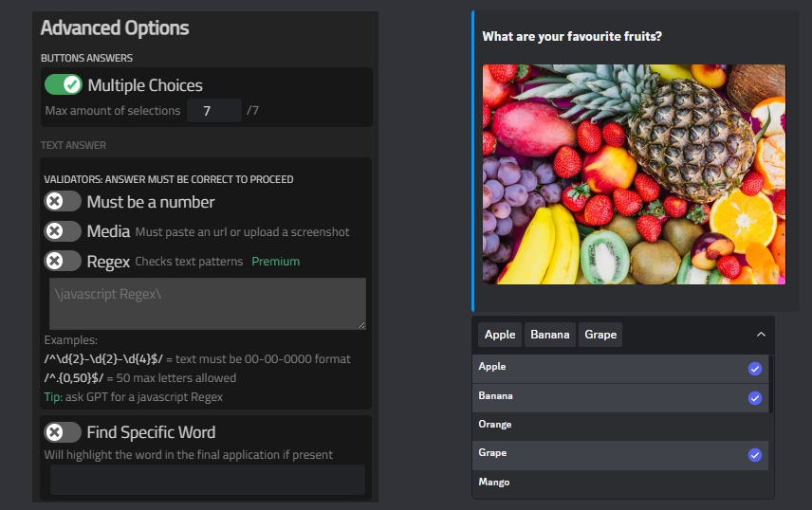The image size is (812, 510).
Task: Click the javascript Regex text area
Action: [207, 303]
